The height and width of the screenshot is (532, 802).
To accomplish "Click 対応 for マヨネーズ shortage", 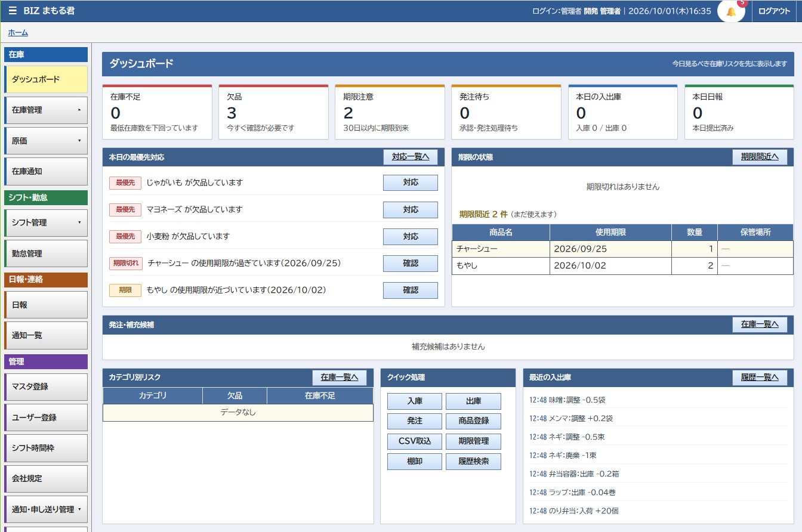I will pos(411,209).
